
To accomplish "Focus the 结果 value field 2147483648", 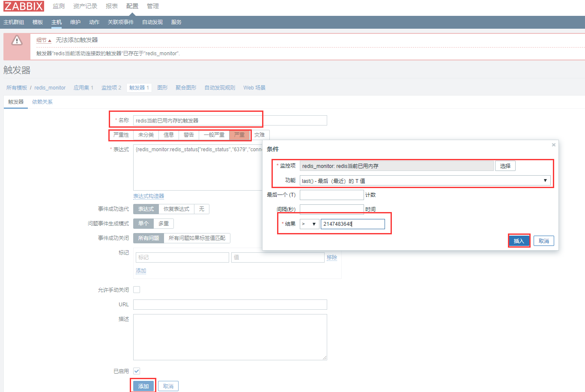I will [x=353, y=224].
